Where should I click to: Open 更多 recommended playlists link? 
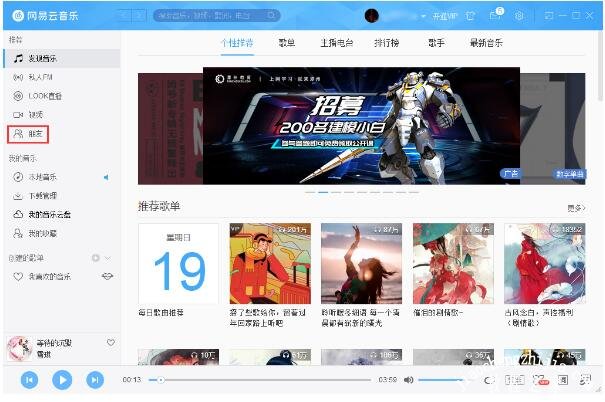point(576,208)
